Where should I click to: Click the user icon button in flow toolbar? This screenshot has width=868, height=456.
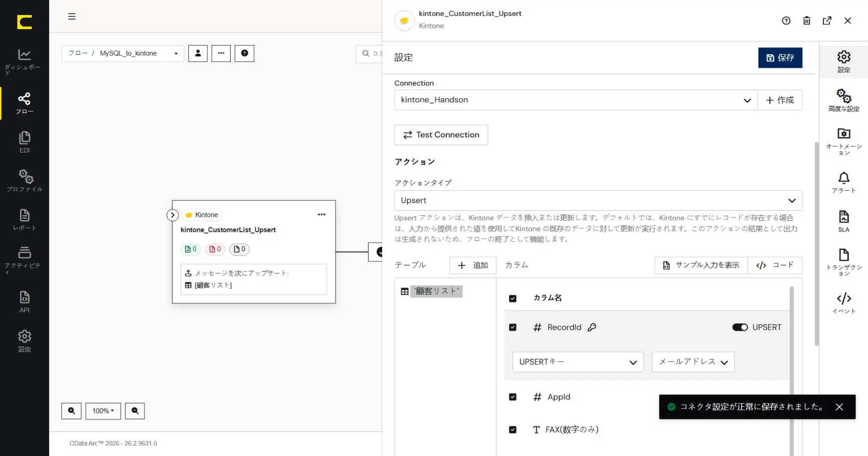click(198, 53)
